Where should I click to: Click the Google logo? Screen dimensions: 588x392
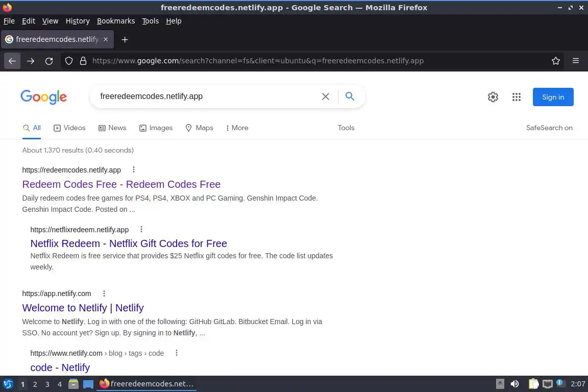pos(43,97)
